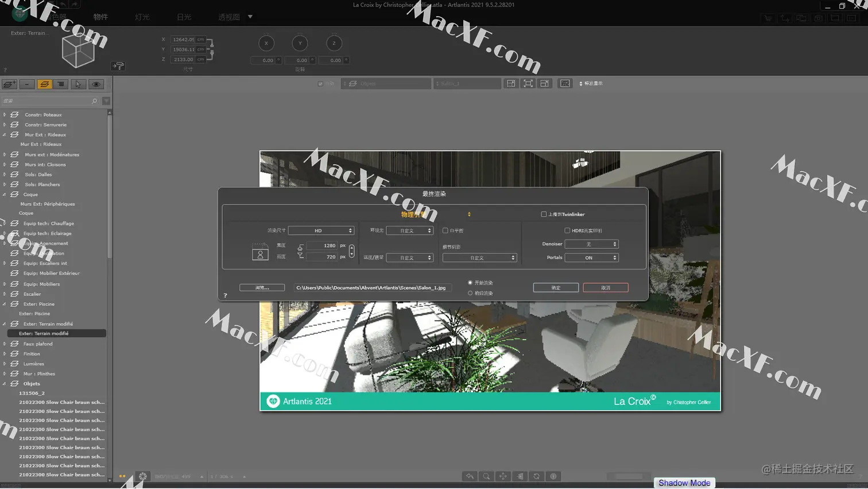Open the 物件 (Objects) menu tab
Image resolution: width=868 pixels, height=489 pixels.
pyautogui.click(x=100, y=17)
